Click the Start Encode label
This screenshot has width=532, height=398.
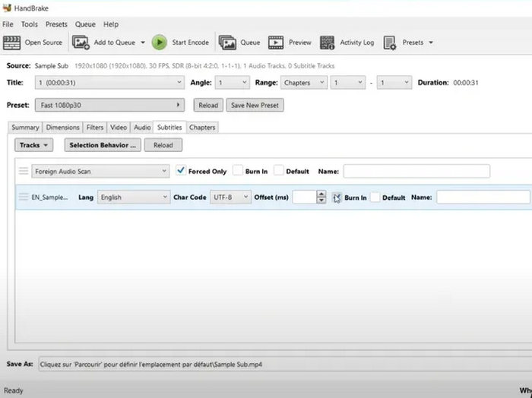(x=190, y=43)
